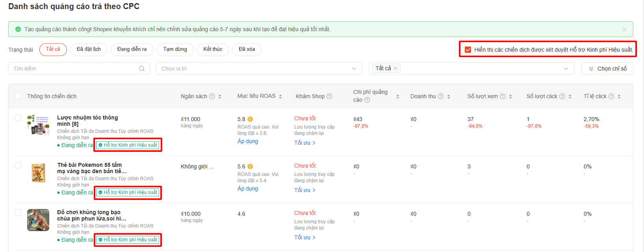Open the dinosaur toy product thumbnail
The image size is (644, 252).
pyautogui.click(x=38, y=220)
